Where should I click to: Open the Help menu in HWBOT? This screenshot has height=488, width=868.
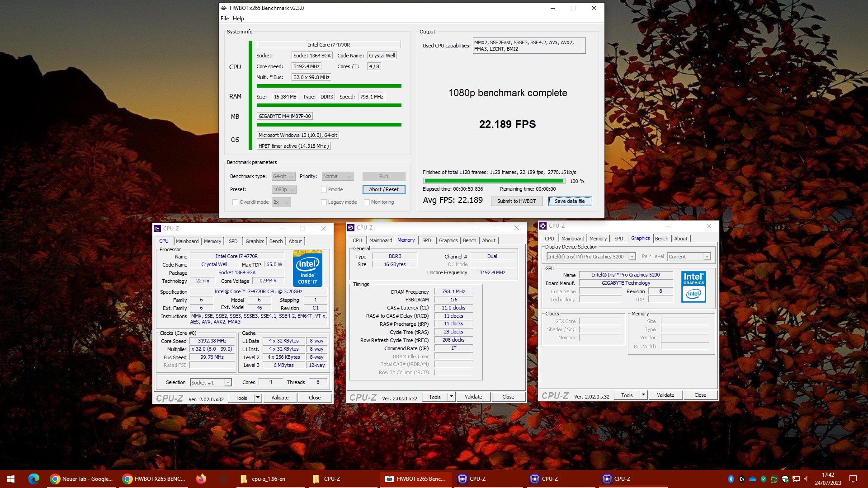click(x=238, y=19)
